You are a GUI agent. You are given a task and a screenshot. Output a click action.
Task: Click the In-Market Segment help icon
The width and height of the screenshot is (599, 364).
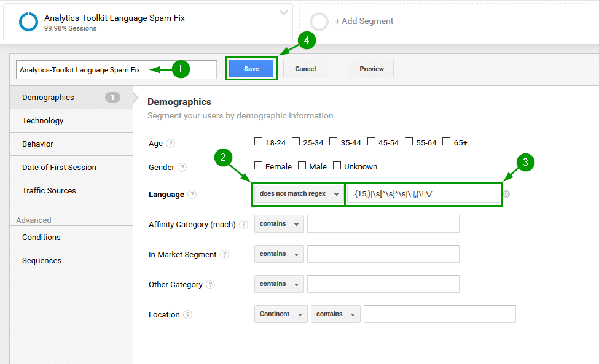[225, 255]
